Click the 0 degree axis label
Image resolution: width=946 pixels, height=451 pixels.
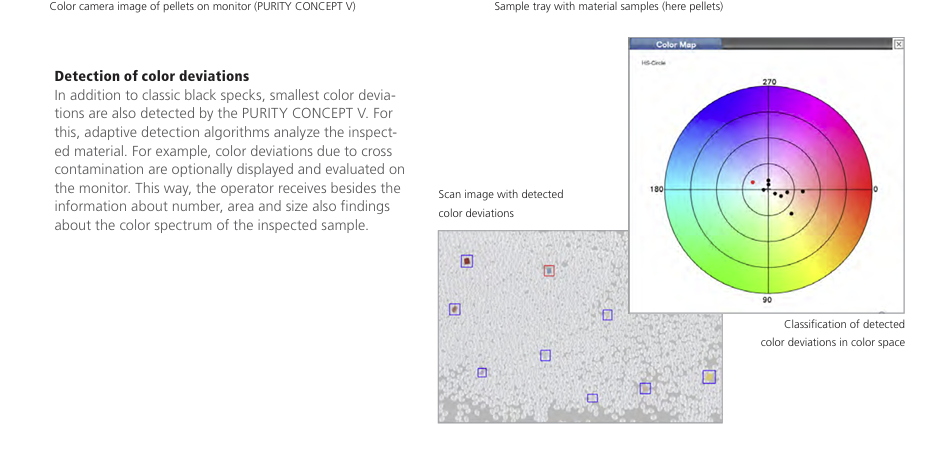(x=875, y=189)
